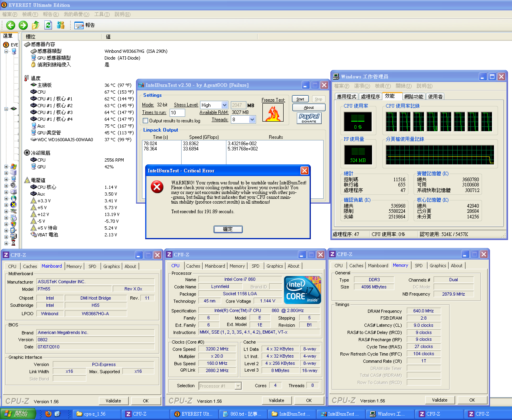The width and height of the screenshot is (512, 420).
Task: Click the Times to run input field
Action: tap(177, 113)
